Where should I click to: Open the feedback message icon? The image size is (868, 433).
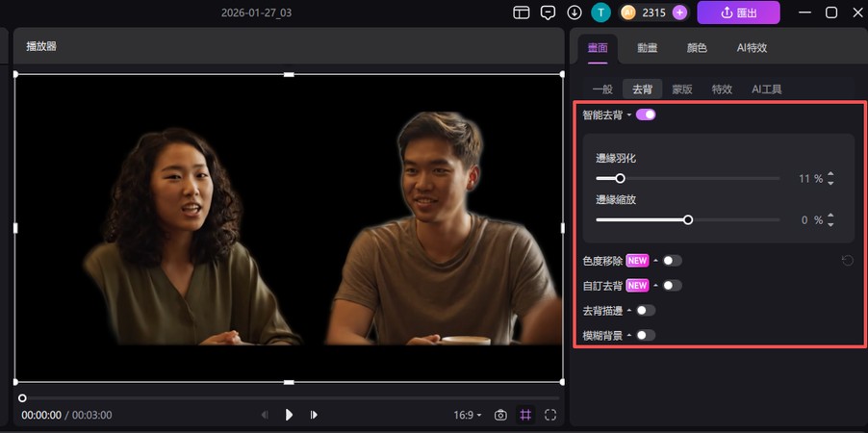(549, 13)
